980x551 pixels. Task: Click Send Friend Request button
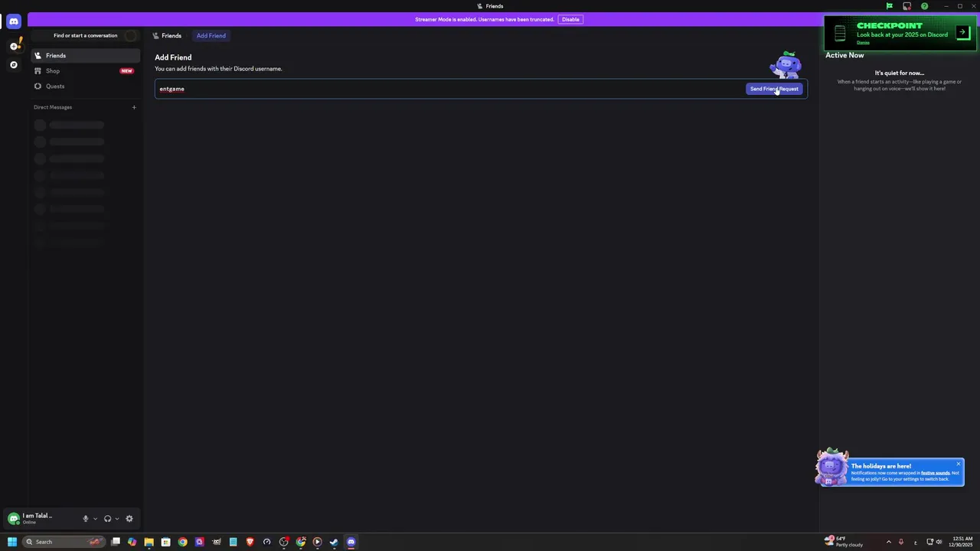pos(774,89)
